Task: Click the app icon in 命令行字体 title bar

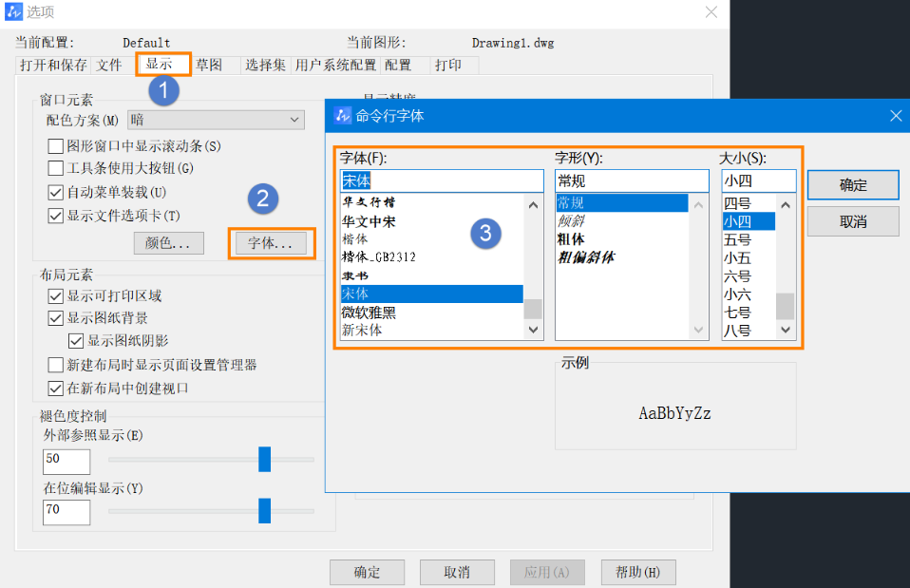Action: pos(342,116)
